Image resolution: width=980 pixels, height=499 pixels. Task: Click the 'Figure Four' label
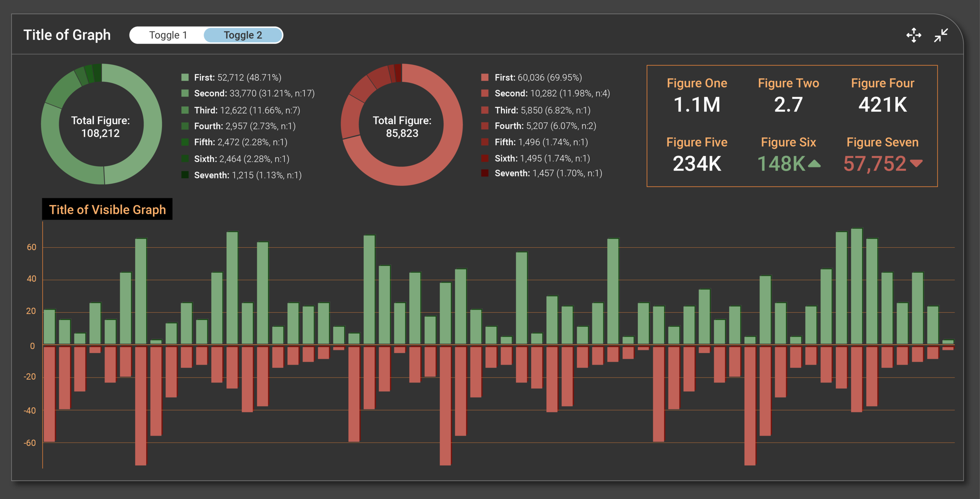[x=883, y=83]
